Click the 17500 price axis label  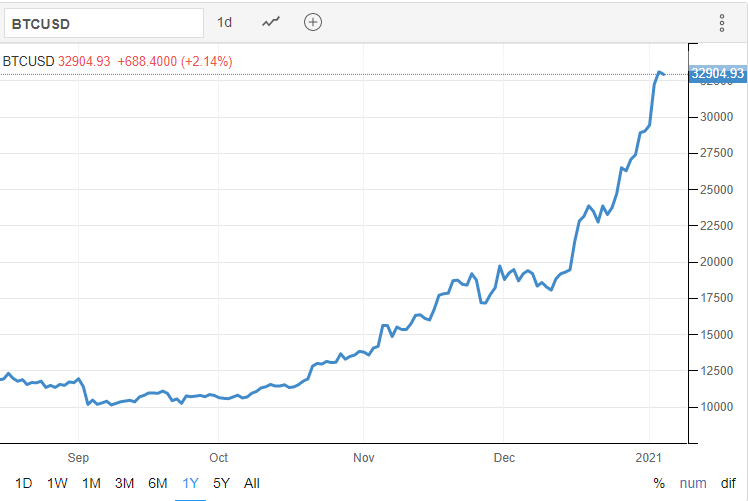717,298
